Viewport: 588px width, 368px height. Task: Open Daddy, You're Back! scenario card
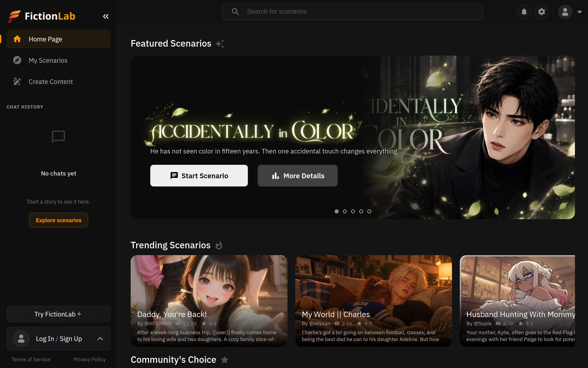click(209, 301)
